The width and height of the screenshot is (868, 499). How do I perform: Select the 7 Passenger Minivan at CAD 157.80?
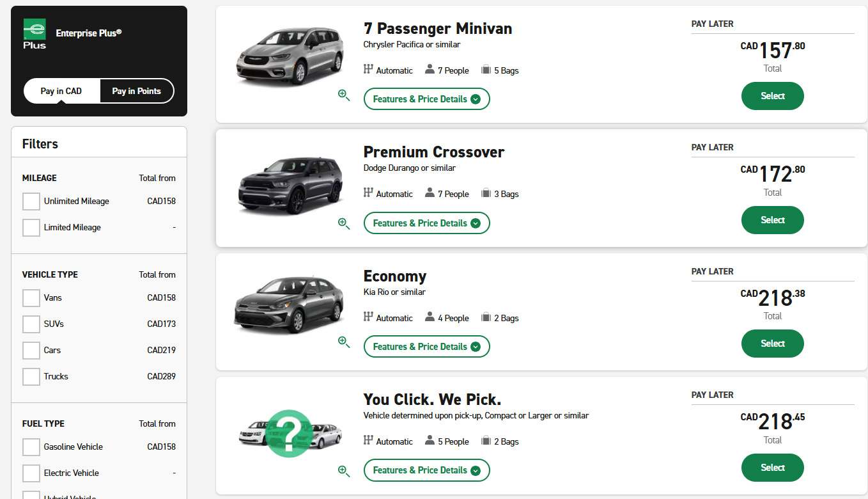772,96
